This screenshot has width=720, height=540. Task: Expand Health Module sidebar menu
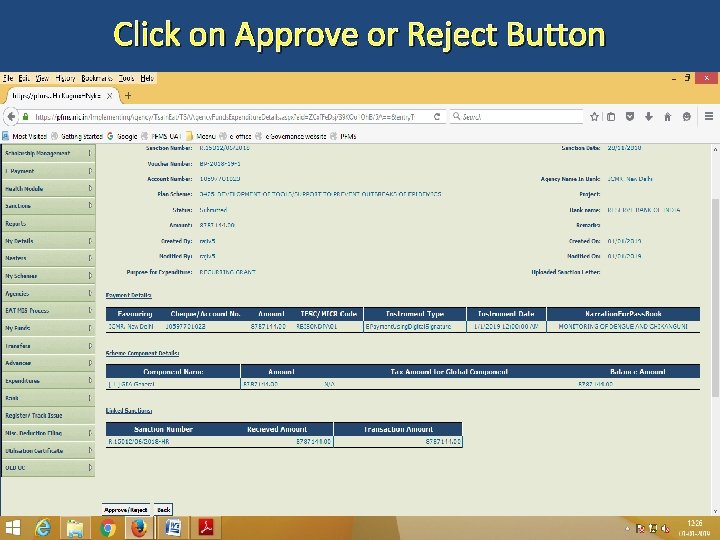click(x=48, y=188)
